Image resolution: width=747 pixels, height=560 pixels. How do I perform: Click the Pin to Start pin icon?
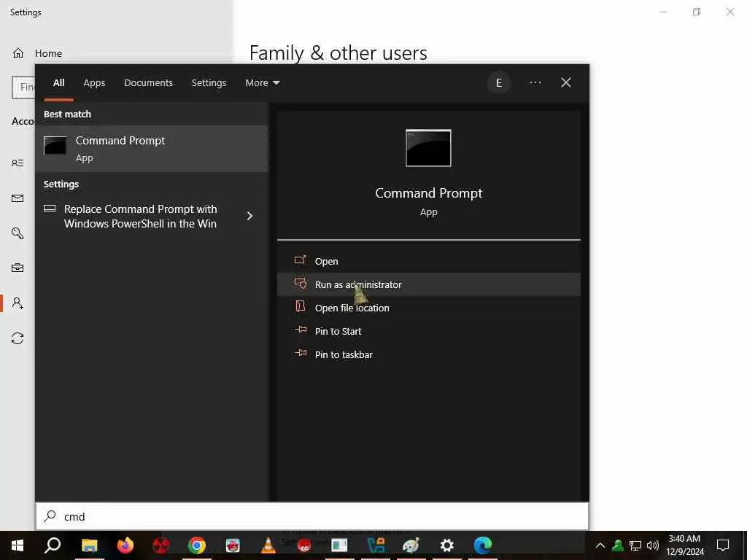[x=301, y=330]
